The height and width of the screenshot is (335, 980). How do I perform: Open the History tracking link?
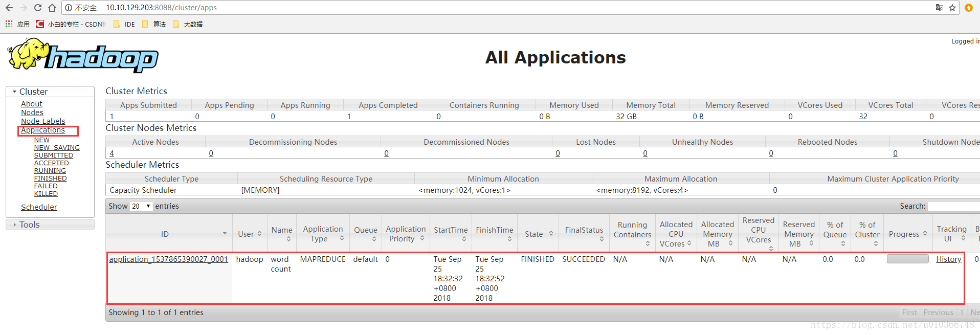coord(949,259)
